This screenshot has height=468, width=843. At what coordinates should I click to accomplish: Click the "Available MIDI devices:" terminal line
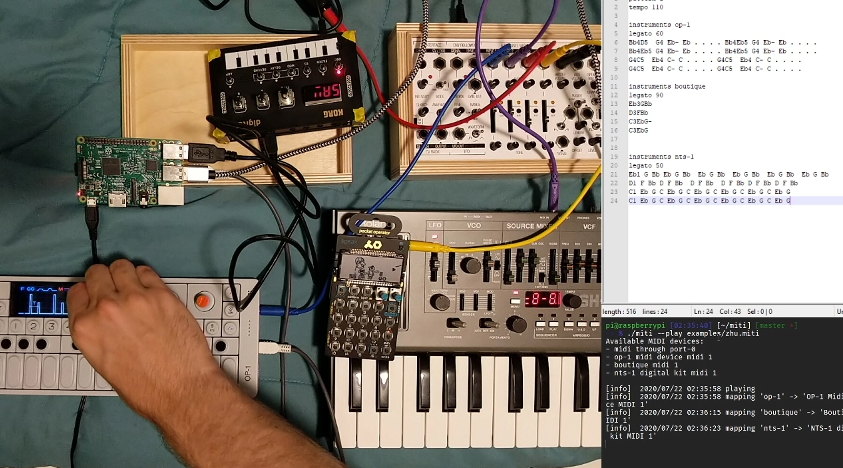tap(654, 341)
